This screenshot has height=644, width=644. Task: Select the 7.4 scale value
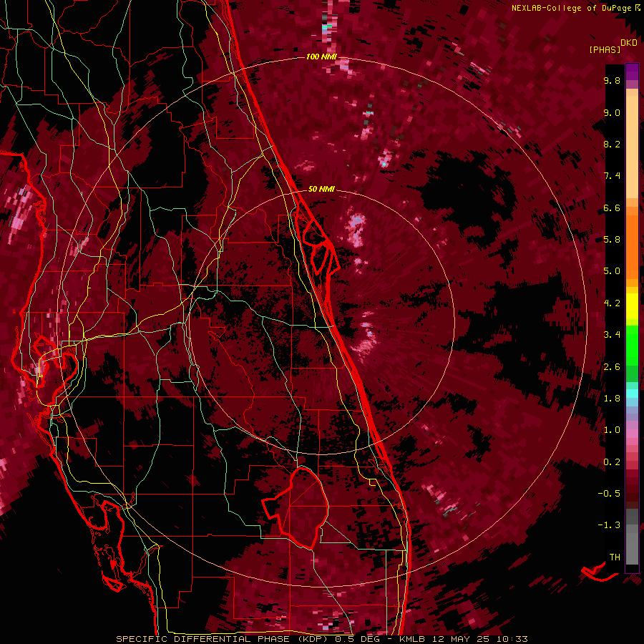coord(612,176)
